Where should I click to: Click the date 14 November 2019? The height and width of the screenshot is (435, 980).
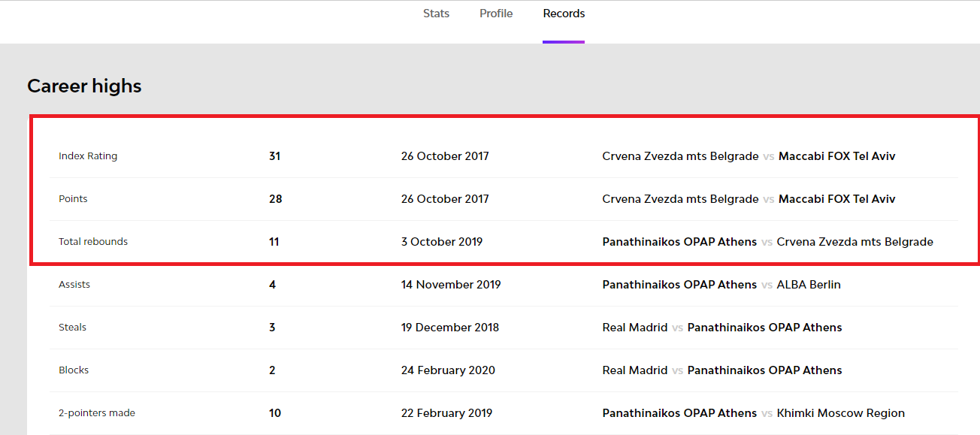(451, 285)
